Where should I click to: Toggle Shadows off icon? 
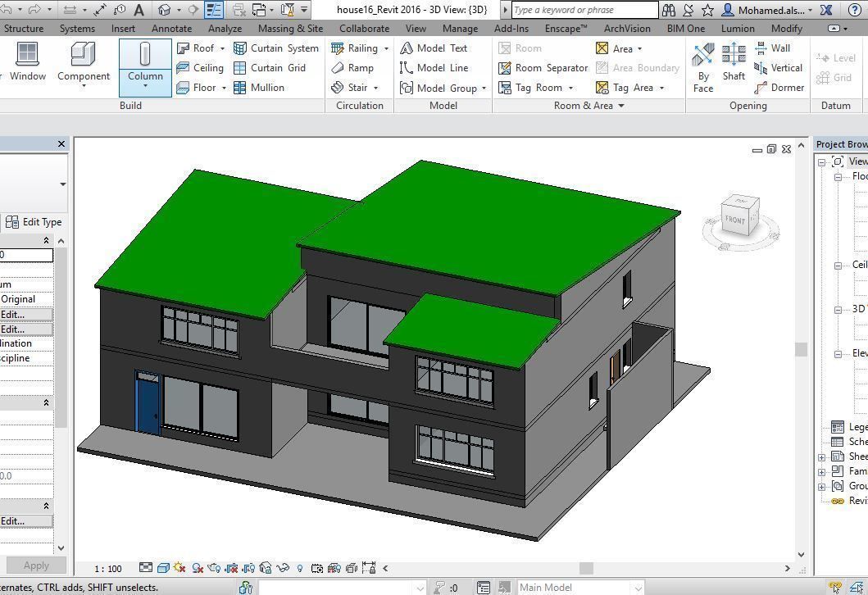pos(198,568)
